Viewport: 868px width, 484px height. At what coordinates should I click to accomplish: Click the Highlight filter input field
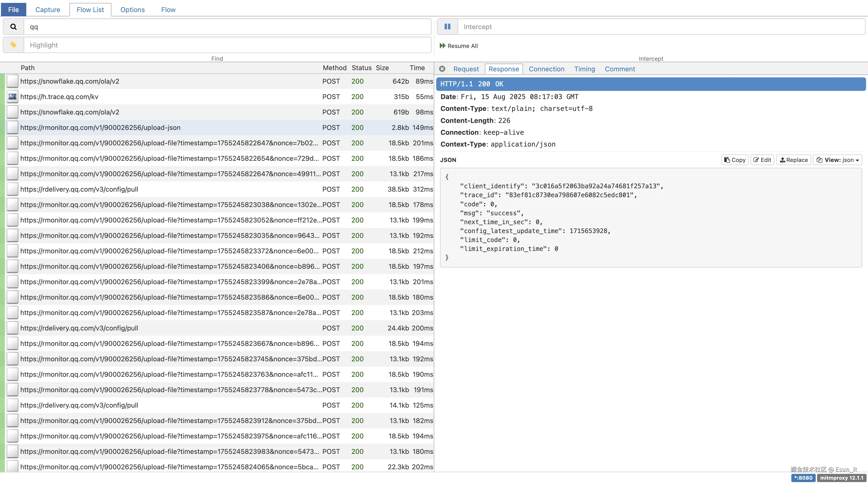tap(227, 45)
